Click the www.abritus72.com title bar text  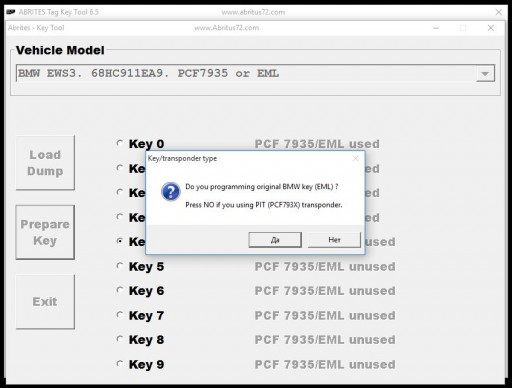253,12
